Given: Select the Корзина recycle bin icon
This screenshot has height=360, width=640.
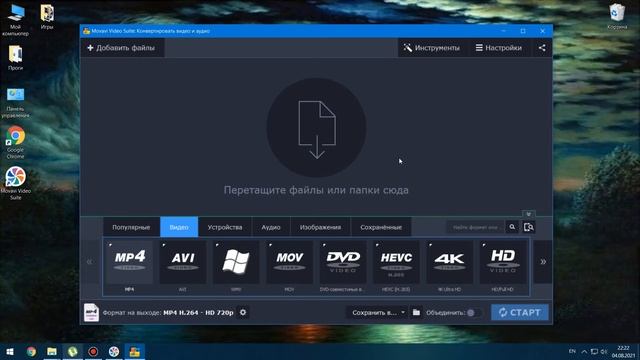Looking at the screenshot, I should [x=617, y=16].
